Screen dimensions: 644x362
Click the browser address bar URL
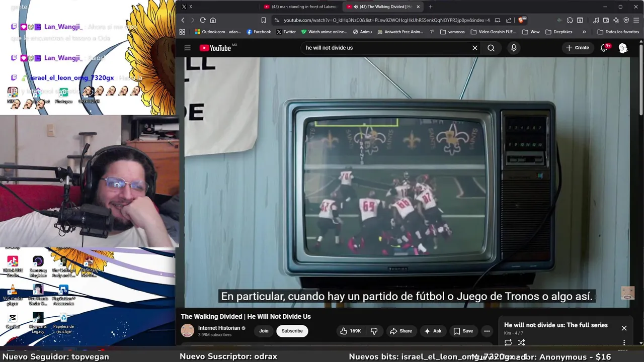pos(386,20)
